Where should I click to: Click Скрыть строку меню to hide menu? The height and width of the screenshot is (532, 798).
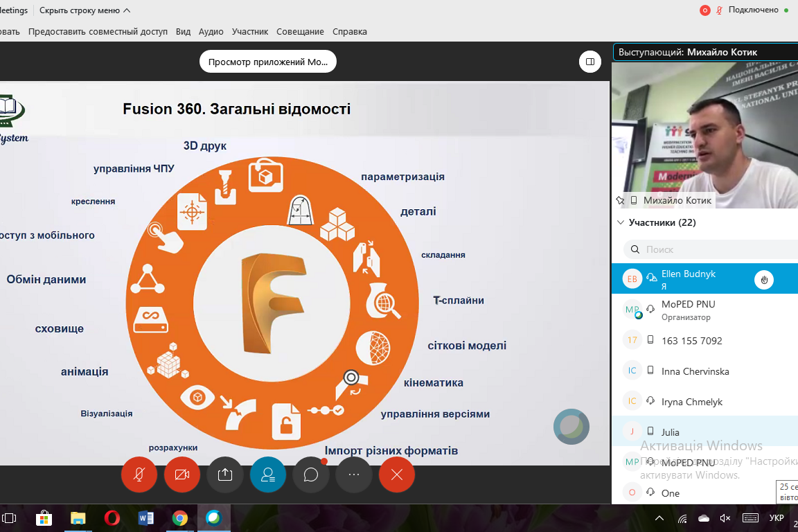coord(85,10)
